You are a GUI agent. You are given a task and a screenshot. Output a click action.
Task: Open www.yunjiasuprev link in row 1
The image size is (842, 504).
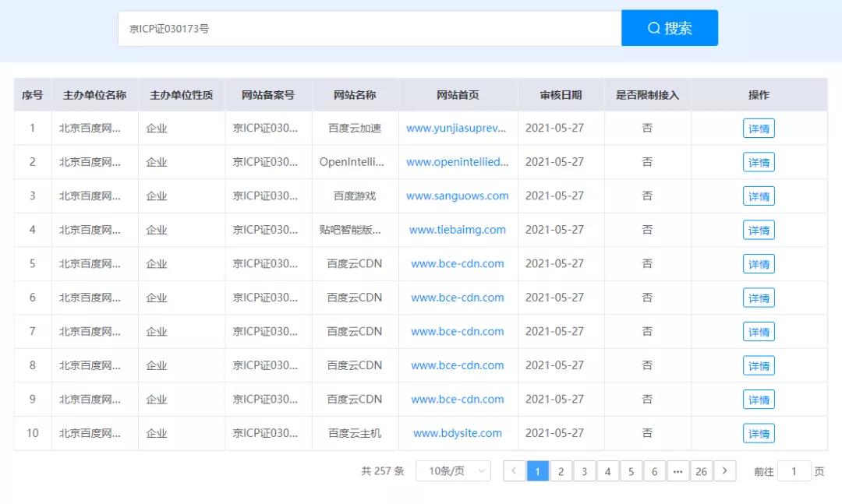coord(458,128)
